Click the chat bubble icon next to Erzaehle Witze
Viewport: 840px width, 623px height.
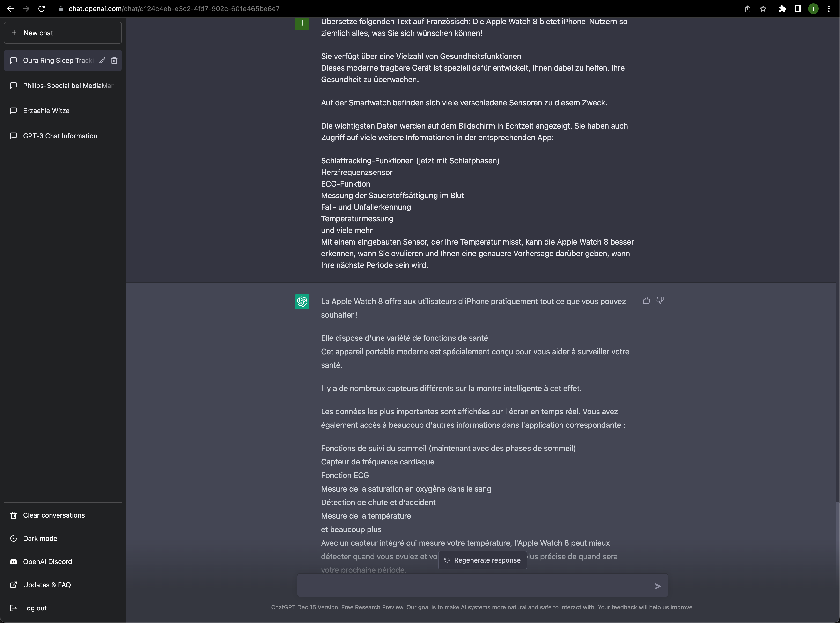14,110
